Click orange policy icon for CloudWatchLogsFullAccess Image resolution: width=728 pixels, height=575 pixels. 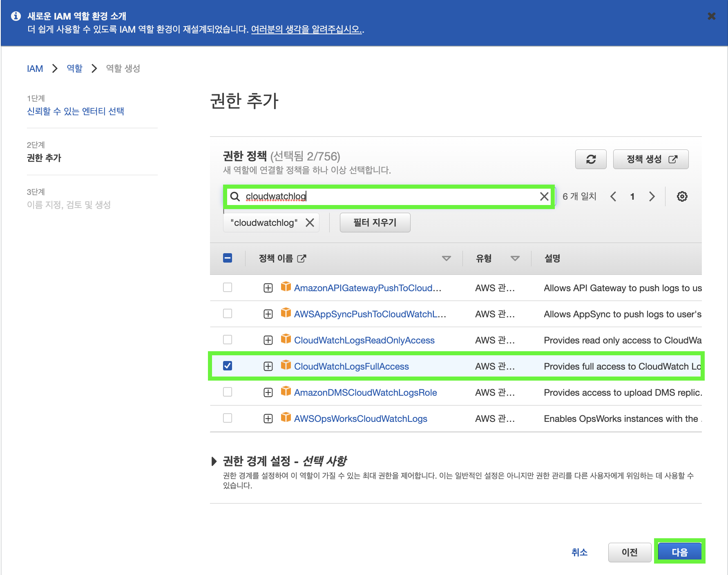pyautogui.click(x=286, y=365)
